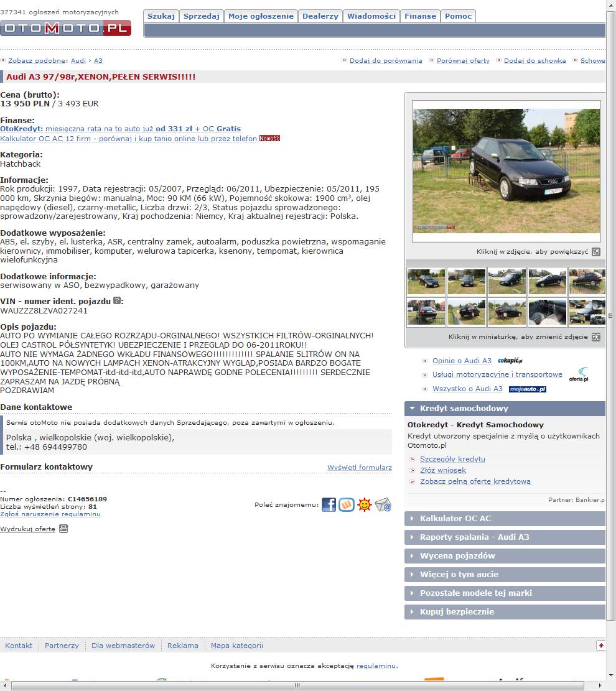Click Dodaj do schowka
The height and width of the screenshot is (691, 616).
pyautogui.click(x=535, y=61)
